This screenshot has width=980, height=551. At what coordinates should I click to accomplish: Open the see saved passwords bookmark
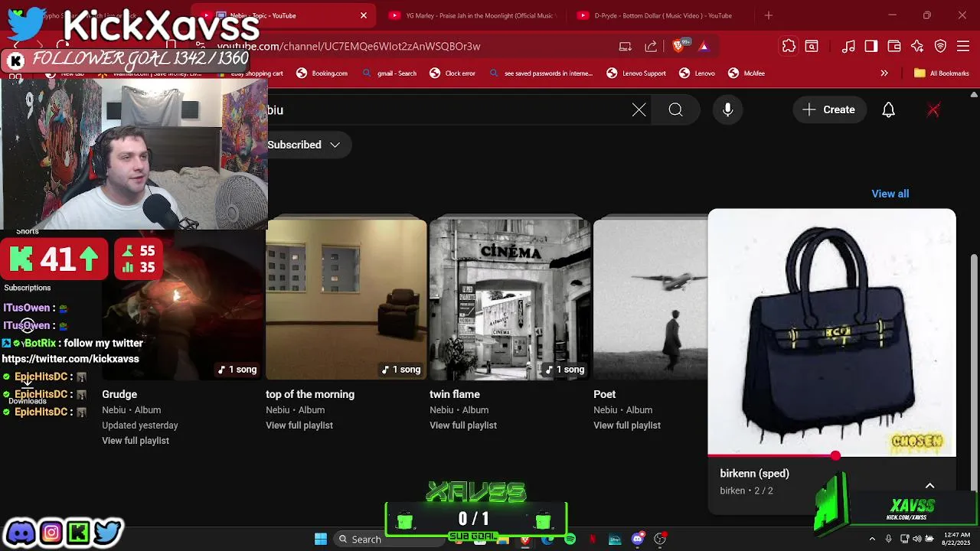pyautogui.click(x=541, y=73)
